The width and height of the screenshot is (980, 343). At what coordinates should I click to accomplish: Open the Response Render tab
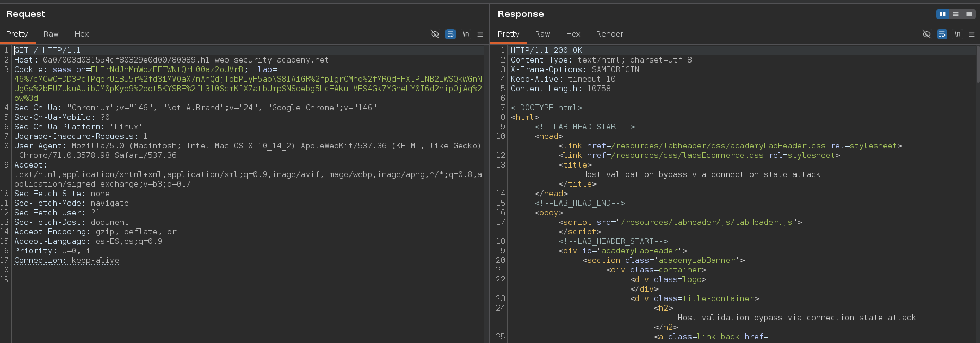coord(609,34)
